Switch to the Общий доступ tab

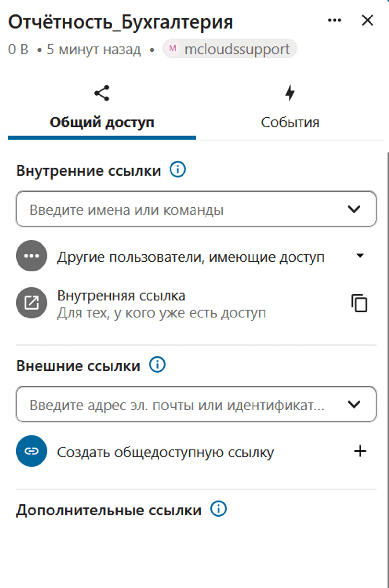[102, 122]
